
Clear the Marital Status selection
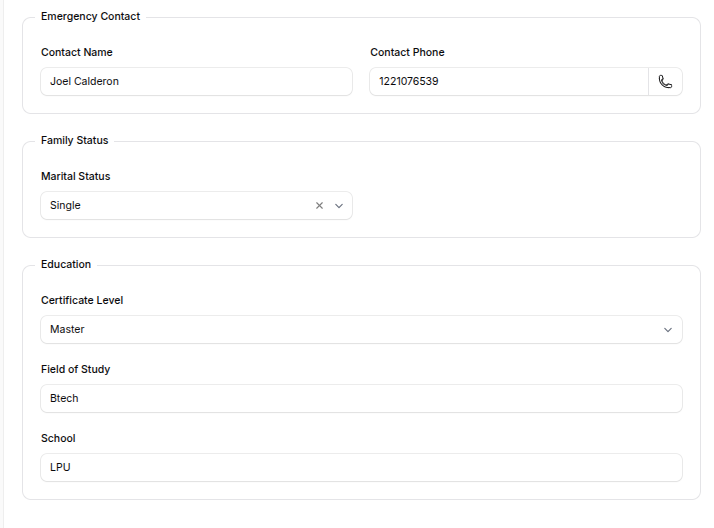click(319, 206)
